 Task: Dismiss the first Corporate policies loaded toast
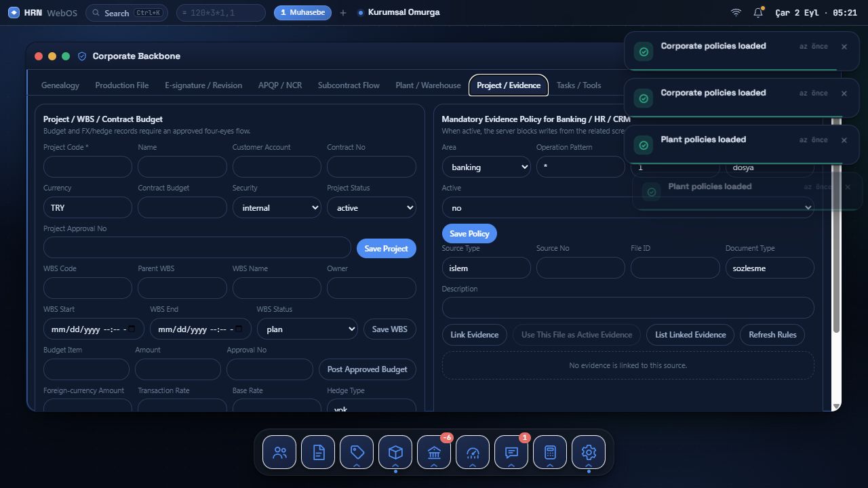coord(844,47)
